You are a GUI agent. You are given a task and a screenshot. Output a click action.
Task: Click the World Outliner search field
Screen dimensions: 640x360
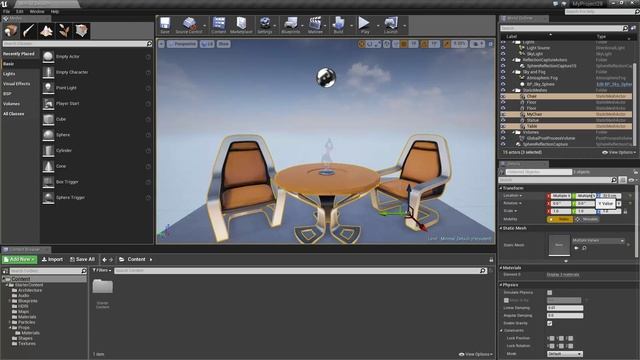561,28
